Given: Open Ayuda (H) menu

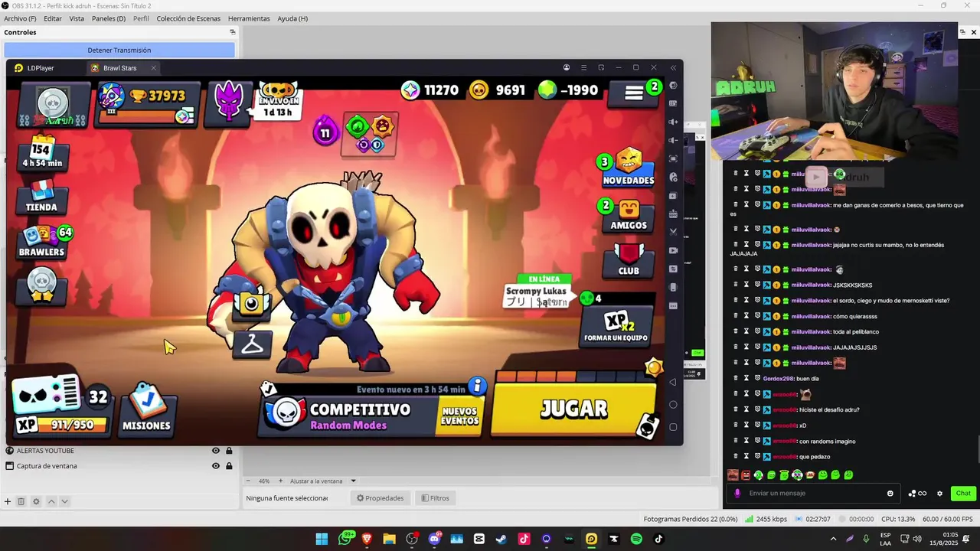Looking at the screenshot, I should 292,18.
